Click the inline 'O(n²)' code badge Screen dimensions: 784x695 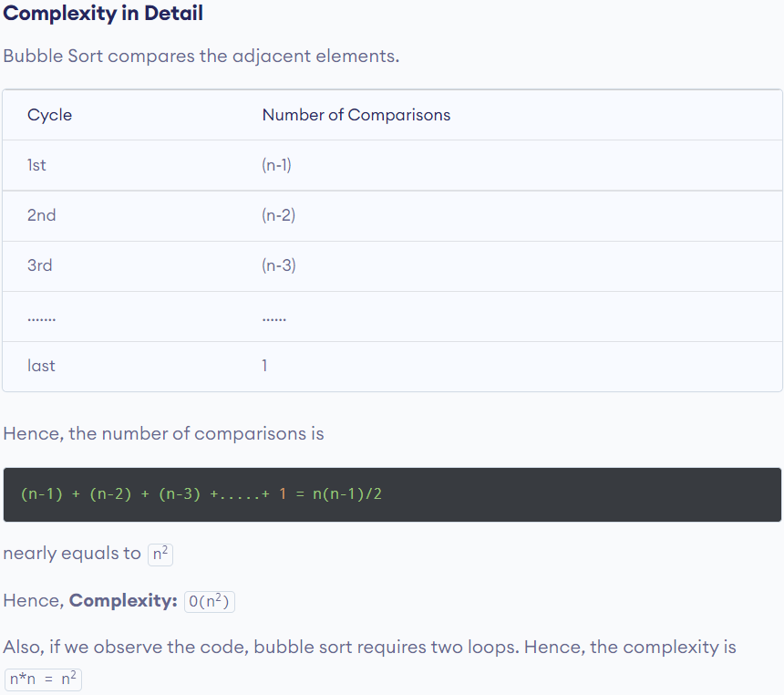coord(209,601)
